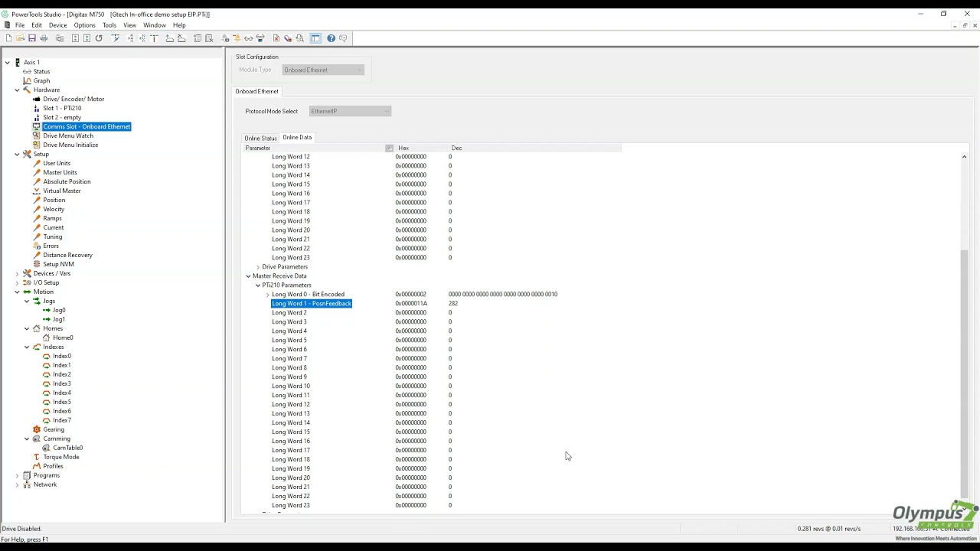
Task: Open the Device menu
Action: 58,25
